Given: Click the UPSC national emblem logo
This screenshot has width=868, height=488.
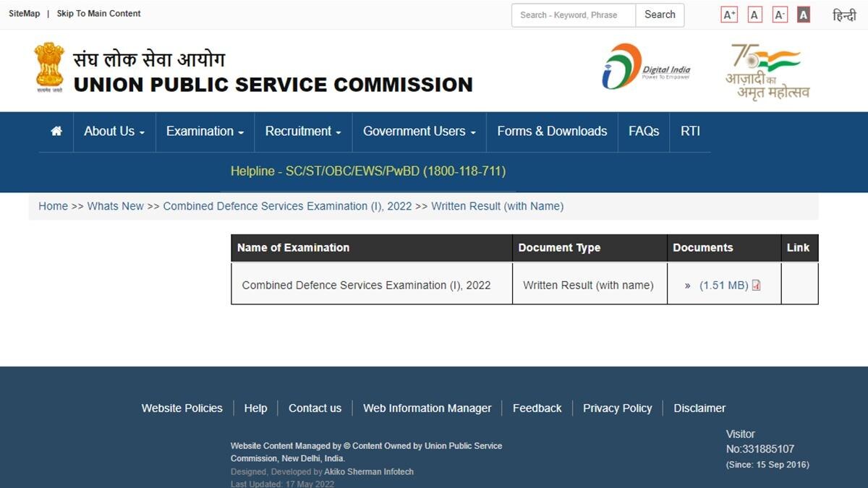Looking at the screenshot, I should click(x=48, y=67).
